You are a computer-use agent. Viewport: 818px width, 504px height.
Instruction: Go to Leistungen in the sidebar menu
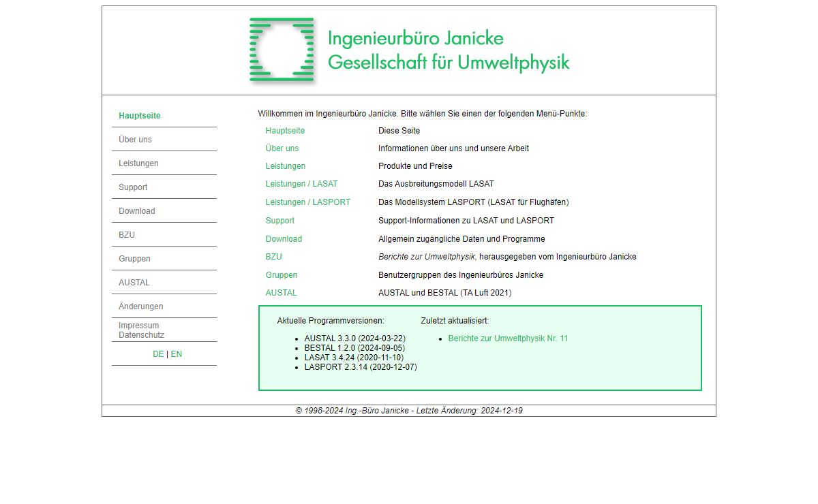tap(138, 163)
